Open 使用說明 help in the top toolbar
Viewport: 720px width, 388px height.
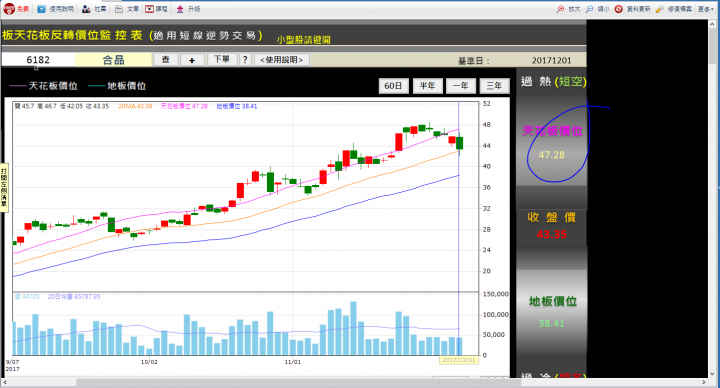[55, 9]
